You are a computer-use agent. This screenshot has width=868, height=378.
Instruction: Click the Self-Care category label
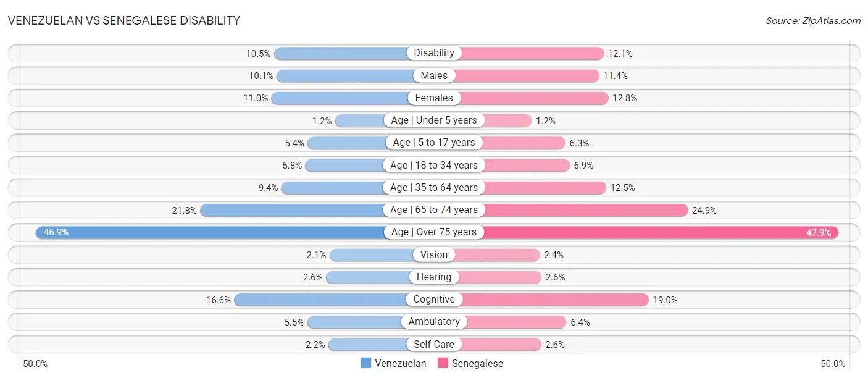click(x=434, y=344)
